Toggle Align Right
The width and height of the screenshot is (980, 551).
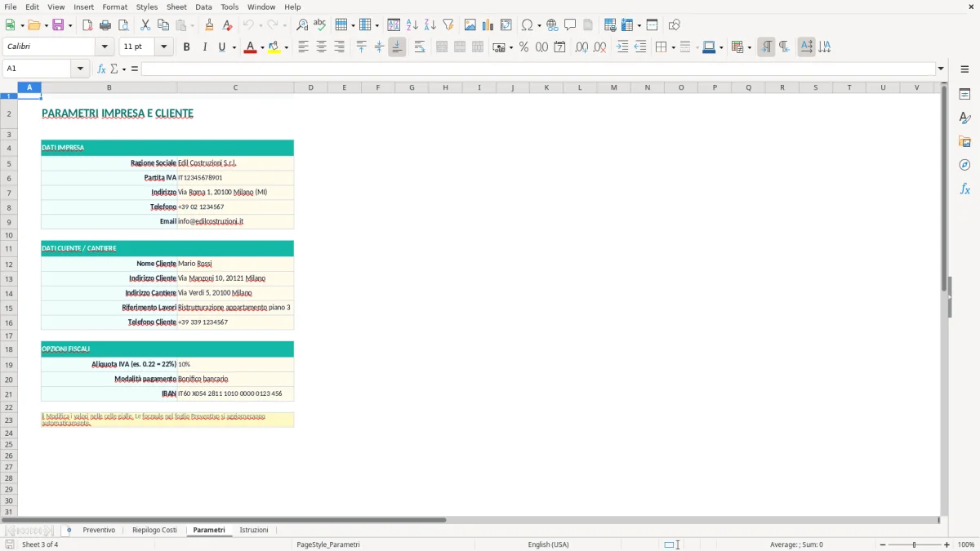pyautogui.click(x=340, y=47)
